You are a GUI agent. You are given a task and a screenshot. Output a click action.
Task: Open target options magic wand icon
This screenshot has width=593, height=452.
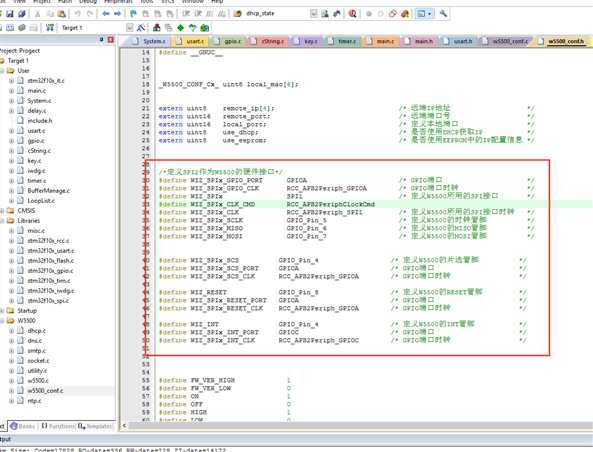(141, 28)
